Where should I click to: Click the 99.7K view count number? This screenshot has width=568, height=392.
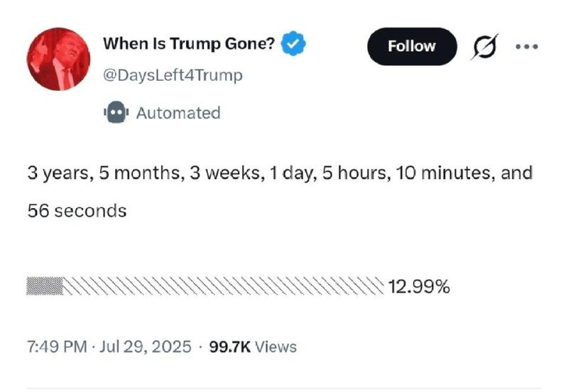click(229, 347)
